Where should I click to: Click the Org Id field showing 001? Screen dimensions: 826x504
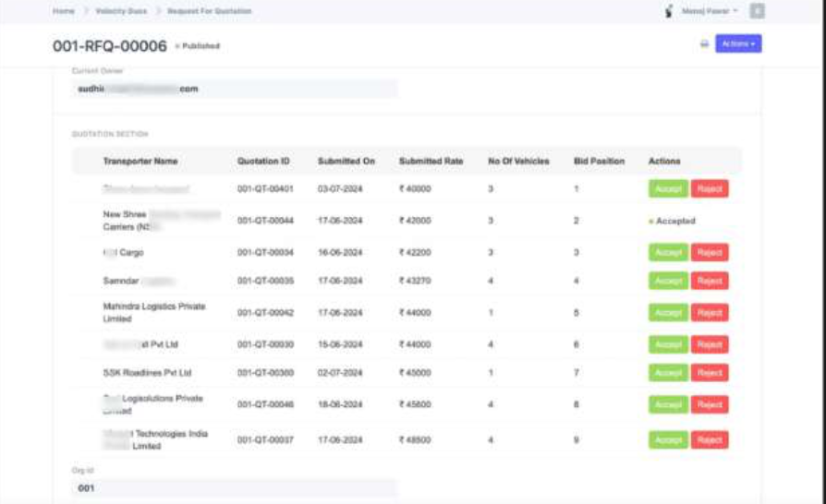click(x=235, y=488)
